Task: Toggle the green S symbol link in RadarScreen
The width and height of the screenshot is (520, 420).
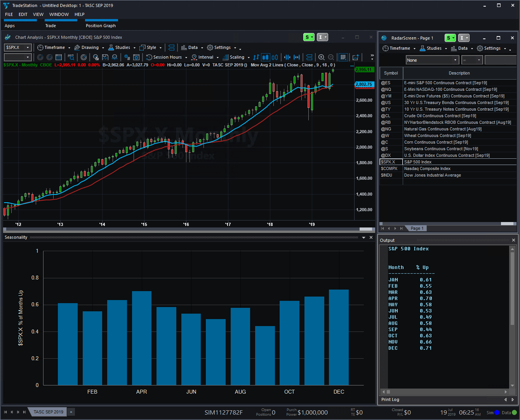Action: 450,38
